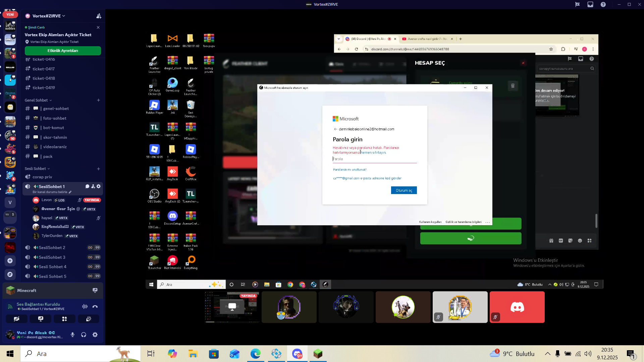Focus the Parola field in shared stream

[375, 159]
